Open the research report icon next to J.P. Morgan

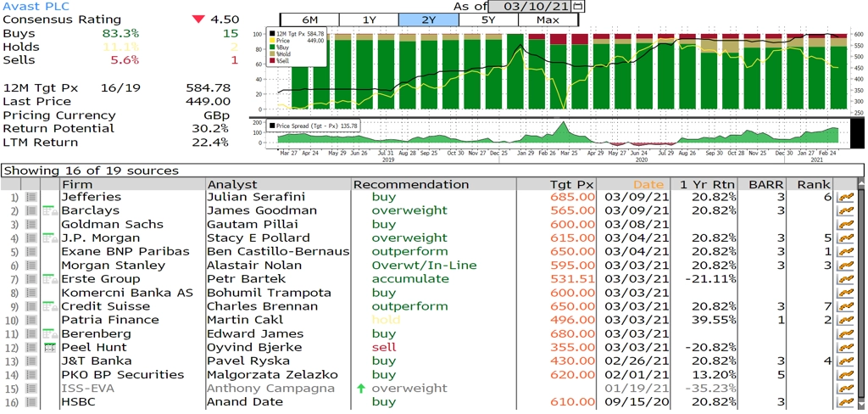[50, 238]
